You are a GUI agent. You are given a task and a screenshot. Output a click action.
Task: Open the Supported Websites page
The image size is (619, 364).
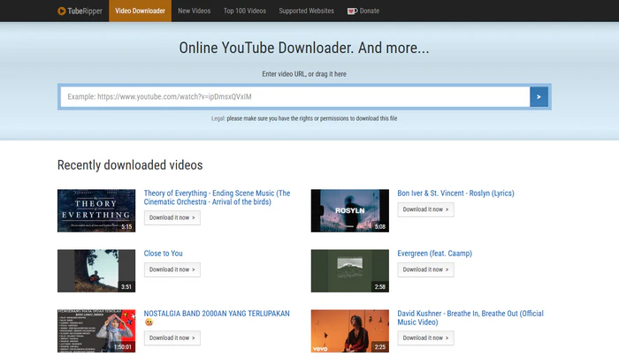[x=306, y=11]
